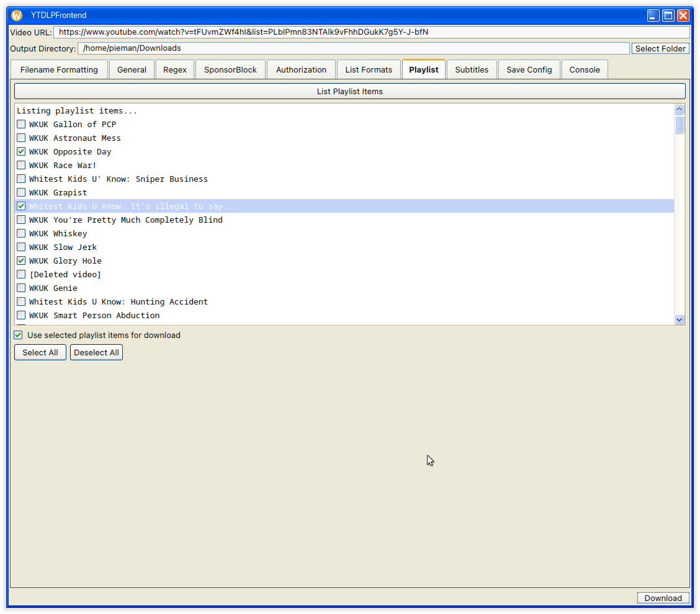Open the Console tab

[585, 69]
